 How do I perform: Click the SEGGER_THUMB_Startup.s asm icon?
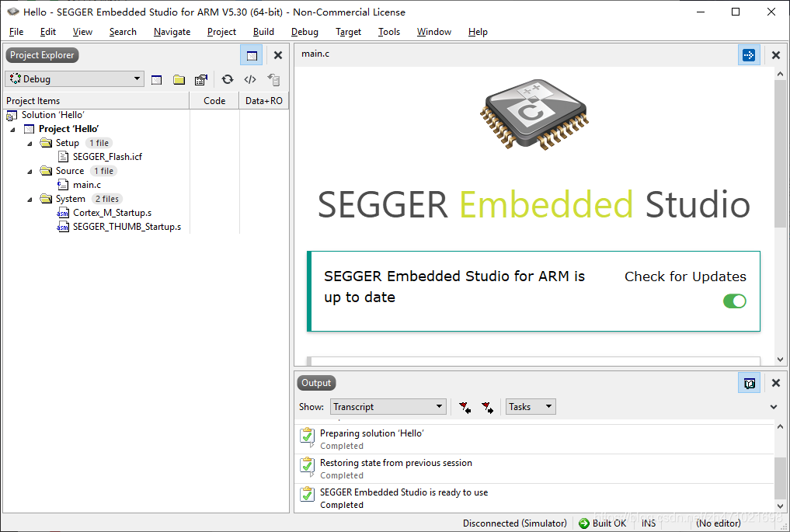click(63, 228)
